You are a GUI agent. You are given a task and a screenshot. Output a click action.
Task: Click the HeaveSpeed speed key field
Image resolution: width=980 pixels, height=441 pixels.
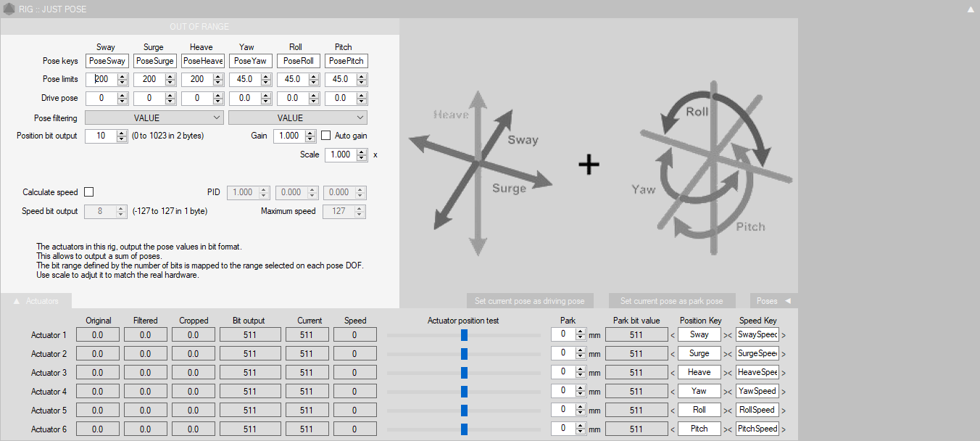coord(757,372)
